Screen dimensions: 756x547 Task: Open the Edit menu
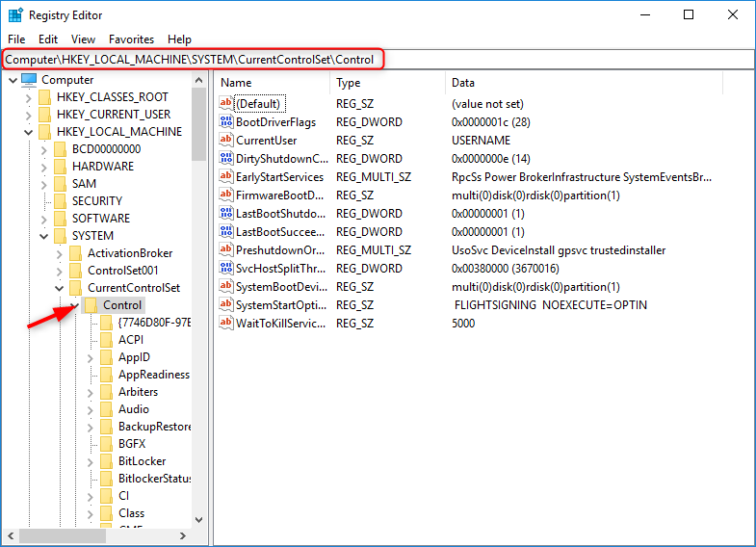click(48, 39)
